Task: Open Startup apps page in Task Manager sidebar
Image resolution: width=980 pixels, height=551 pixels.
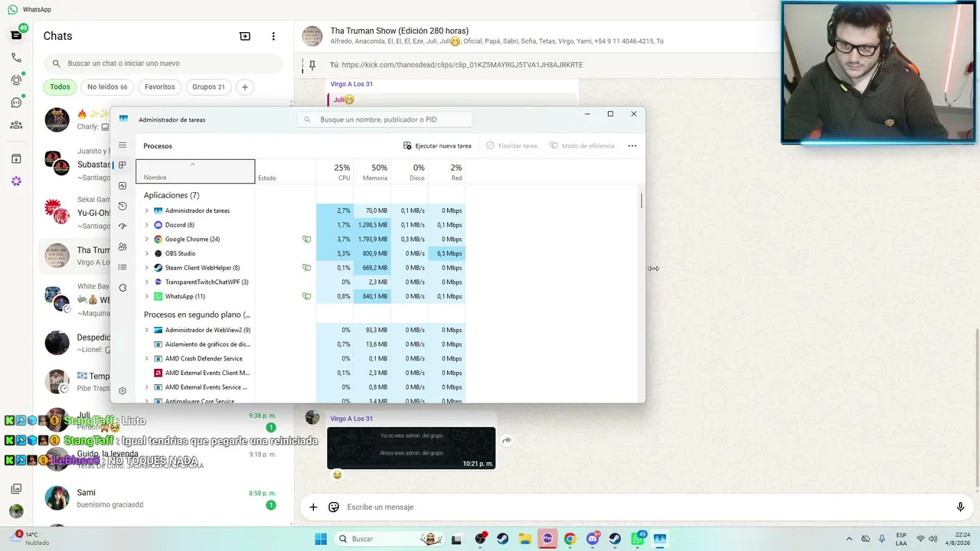Action: click(x=122, y=227)
